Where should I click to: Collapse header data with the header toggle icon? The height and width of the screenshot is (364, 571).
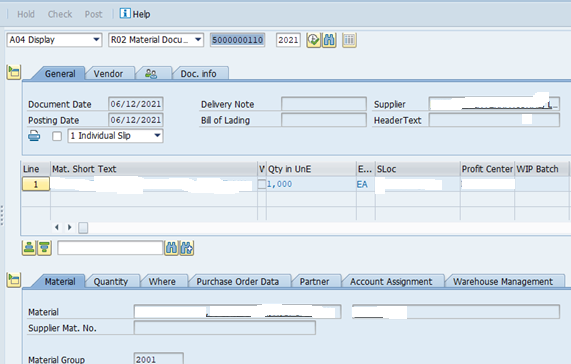tap(13, 72)
